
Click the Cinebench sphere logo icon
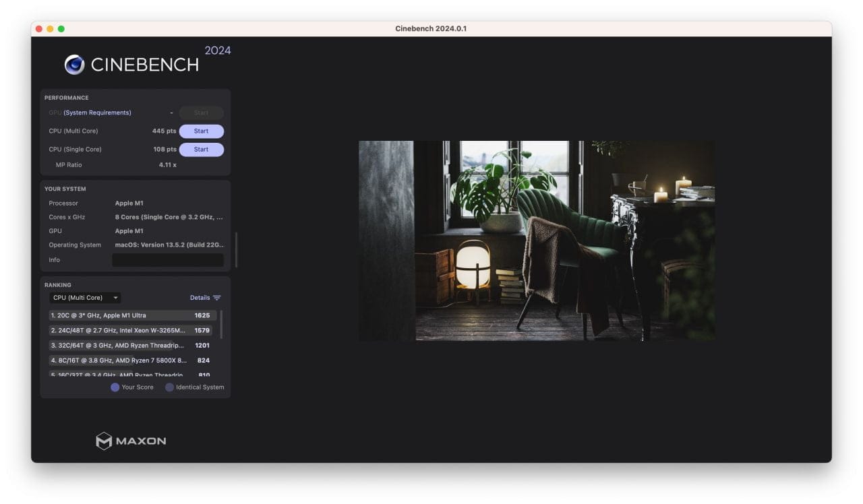(74, 65)
